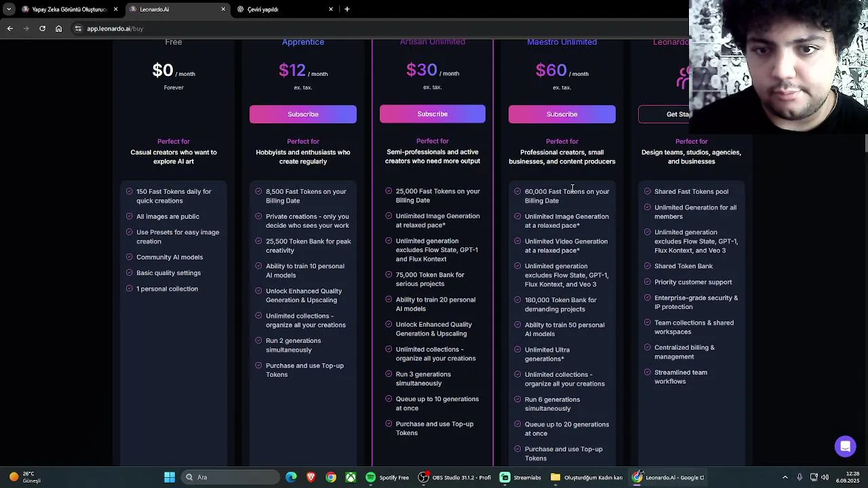Switch to OBS Studio in taskbar
The image size is (868, 488).
[x=454, y=477]
